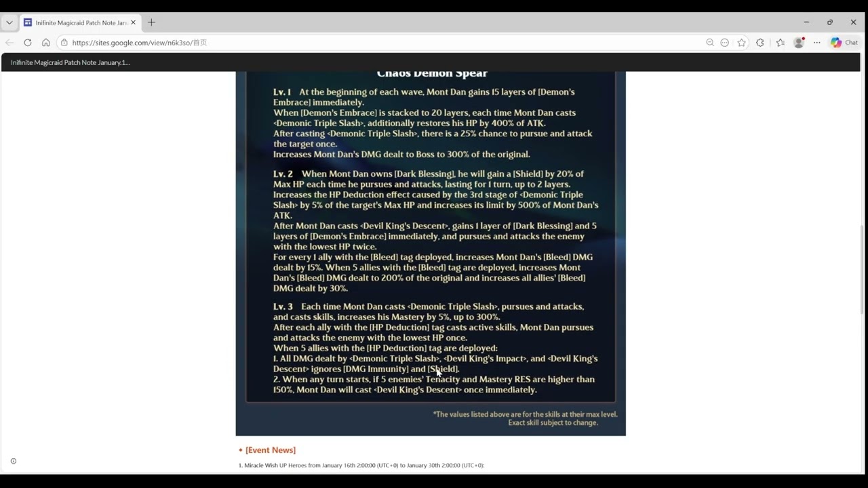Screen dimensions: 868x488
Task: View site information lock icon
Action: coord(64,42)
